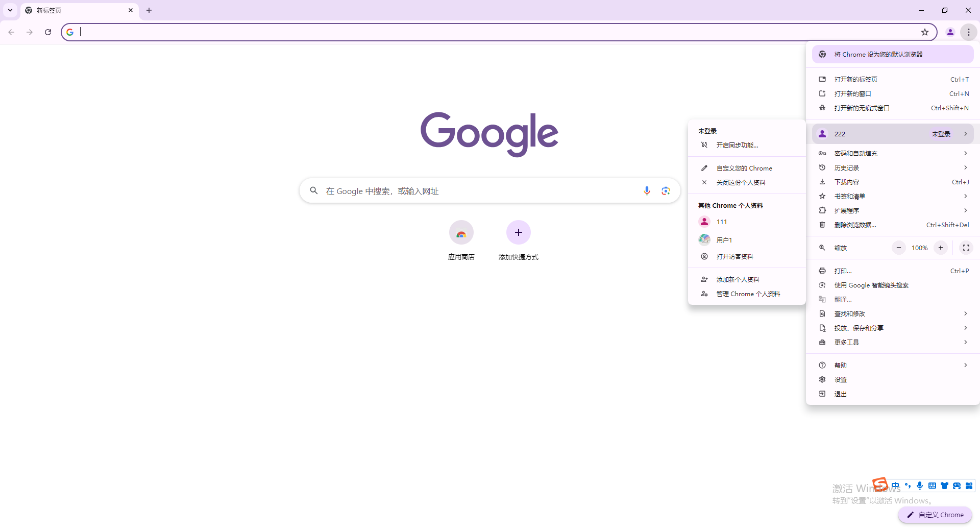980x531 pixels.
Task: Expand 帮助 help submenu
Action: (x=893, y=365)
